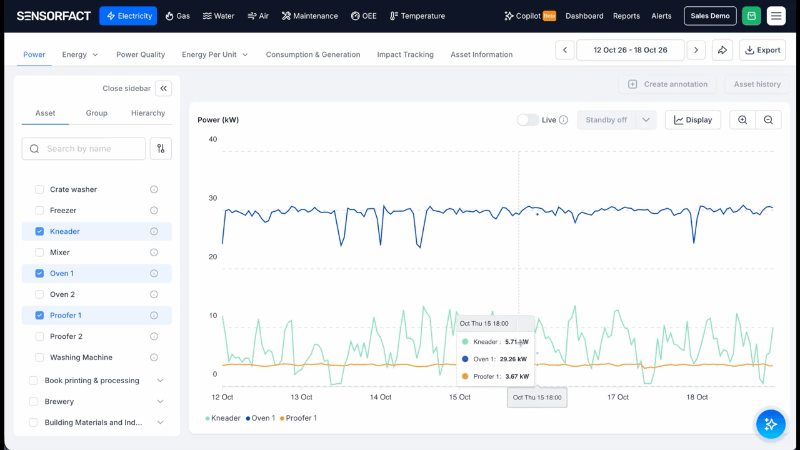Viewport: 800px width, 450px height.
Task: Uncheck the Proofer 1 checkbox
Action: pos(39,315)
